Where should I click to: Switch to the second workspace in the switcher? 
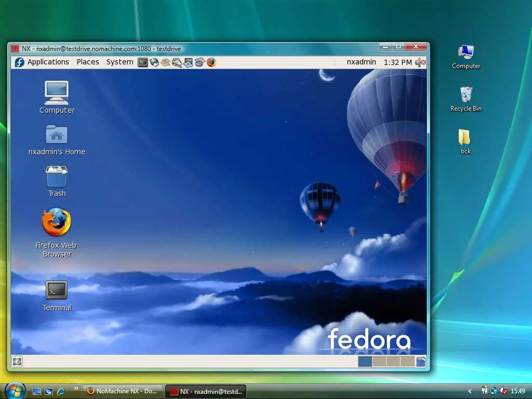coord(379,362)
